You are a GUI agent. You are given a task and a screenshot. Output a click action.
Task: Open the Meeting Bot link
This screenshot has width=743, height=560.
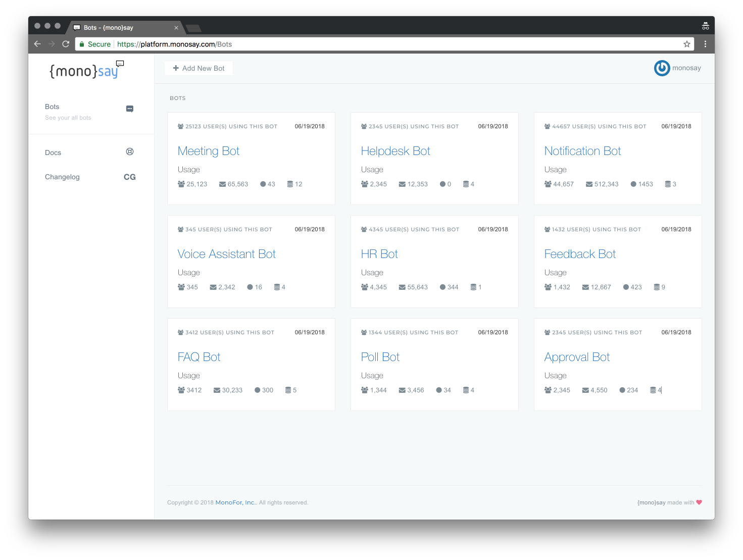point(209,151)
